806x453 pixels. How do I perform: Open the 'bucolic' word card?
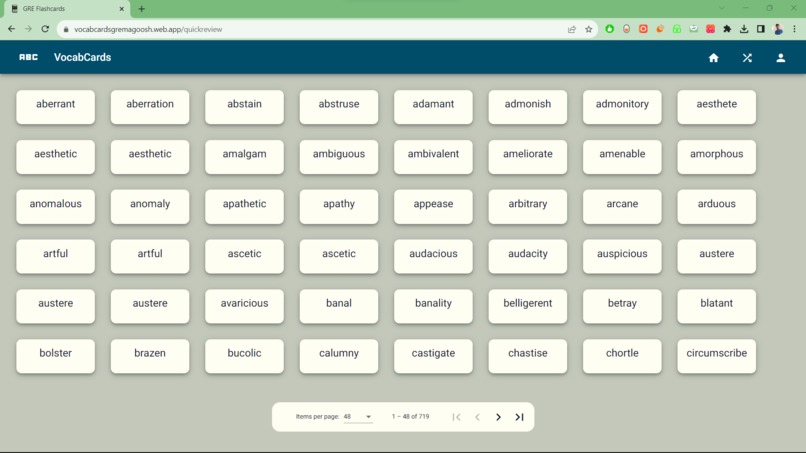tap(244, 356)
